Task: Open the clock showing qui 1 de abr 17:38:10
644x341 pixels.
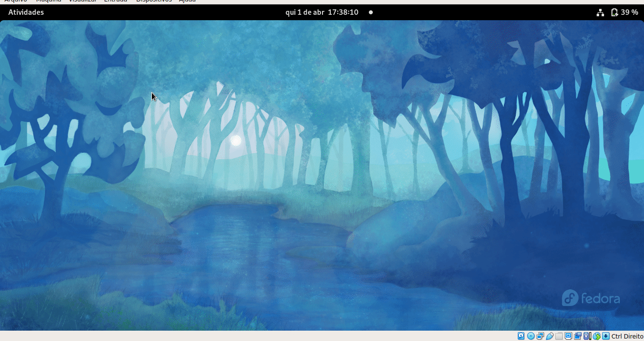Action: point(322,12)
